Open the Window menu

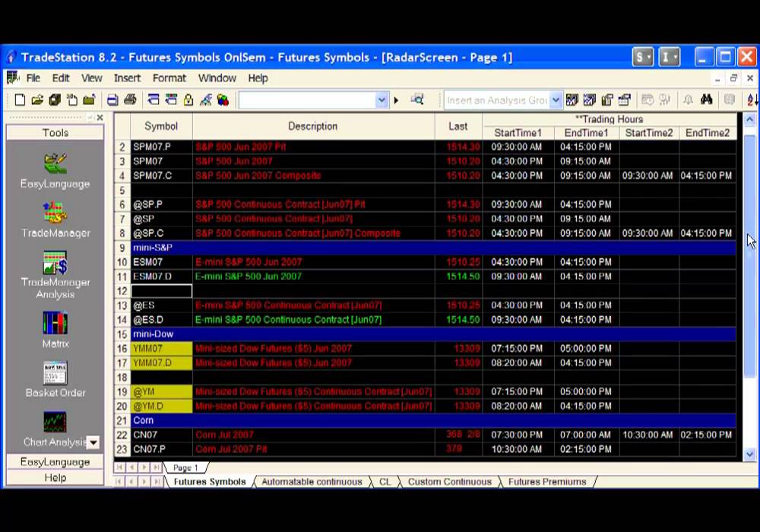217,78
